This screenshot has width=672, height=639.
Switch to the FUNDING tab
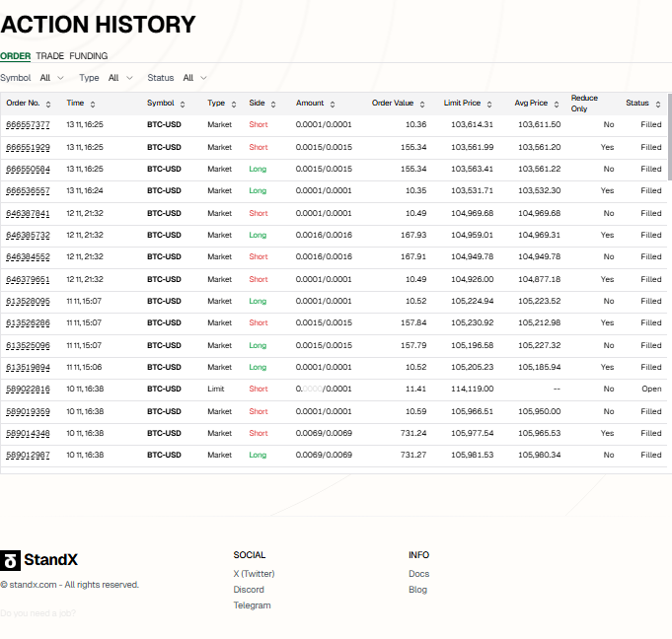click(88, 56)
